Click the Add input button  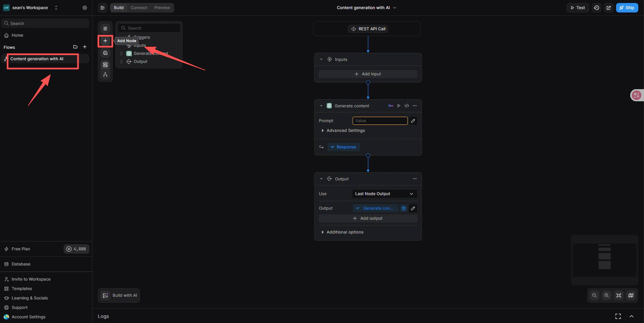point(368,74)
